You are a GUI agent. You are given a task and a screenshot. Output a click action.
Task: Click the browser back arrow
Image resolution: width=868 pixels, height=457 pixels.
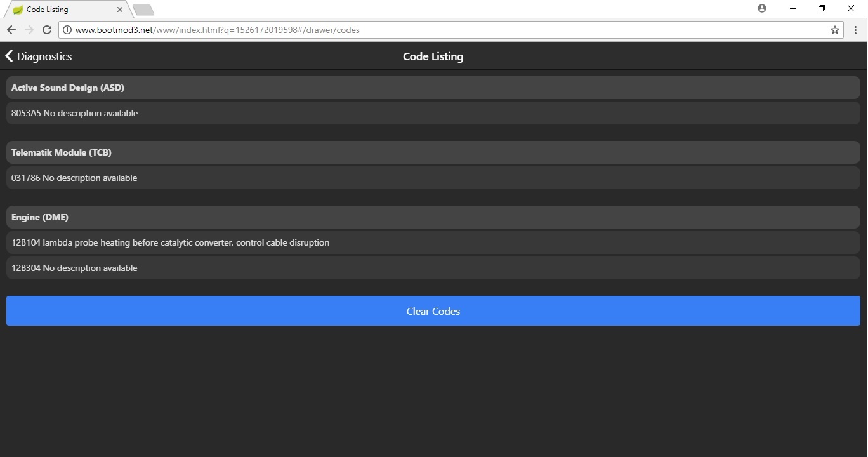[x=11, y=30]
